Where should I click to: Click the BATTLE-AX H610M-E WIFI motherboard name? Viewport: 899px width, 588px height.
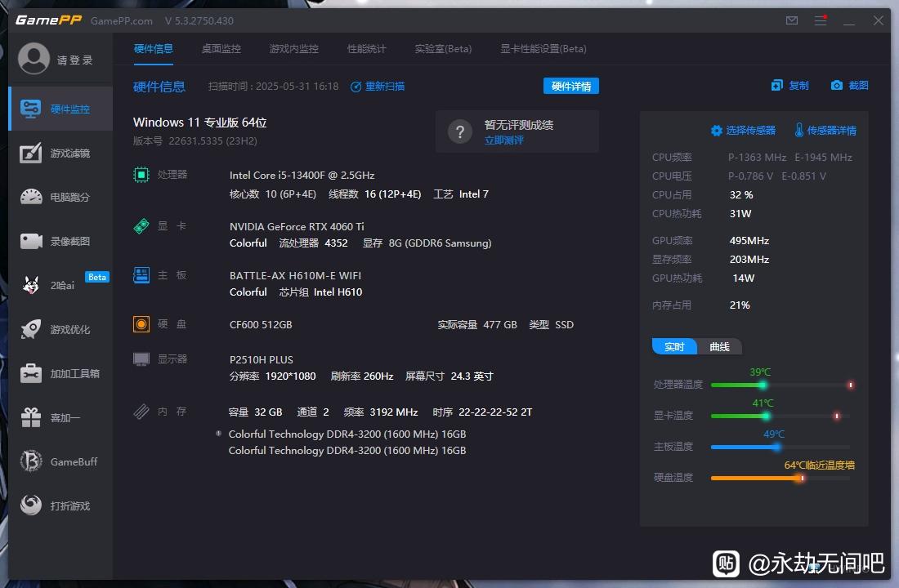point(295,276)
